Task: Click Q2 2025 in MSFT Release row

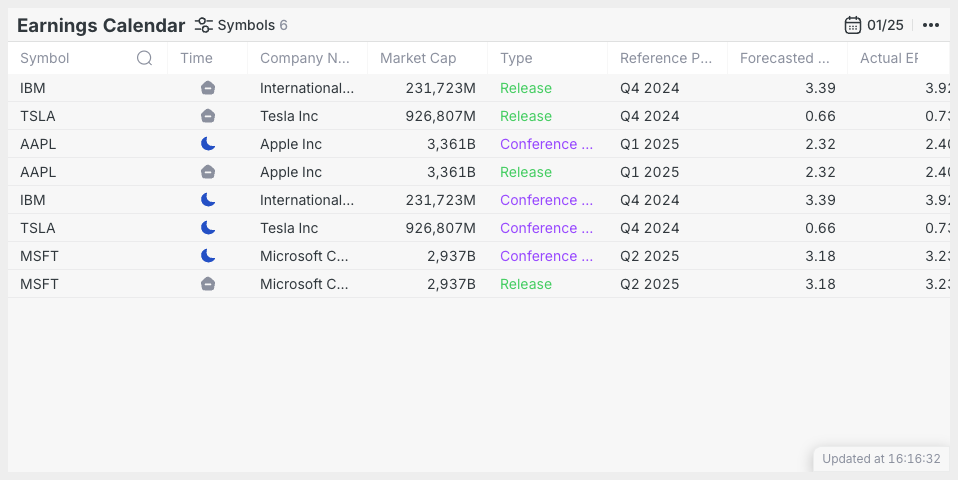Action: click(649, 284)
